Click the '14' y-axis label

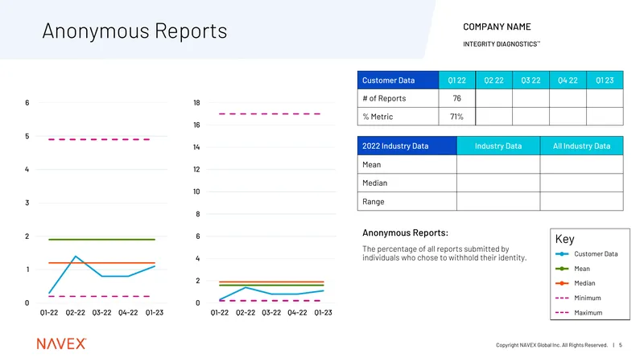[x=196, y=147]
